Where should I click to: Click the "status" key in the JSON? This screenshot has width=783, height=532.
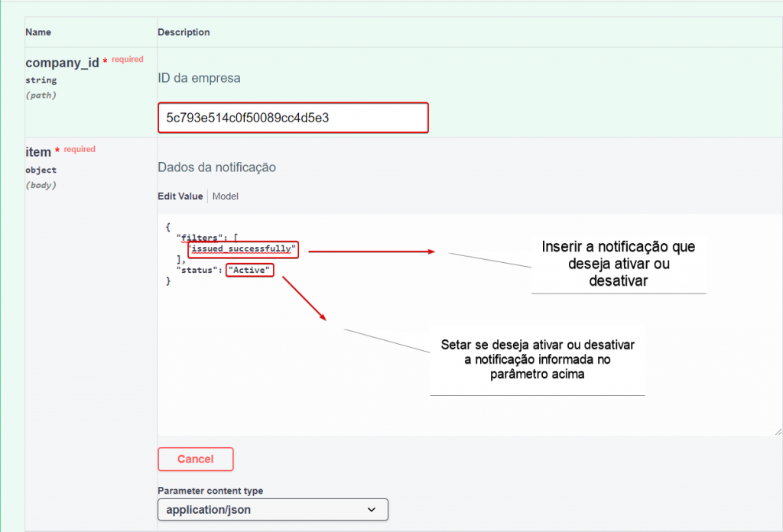(199, 271)
